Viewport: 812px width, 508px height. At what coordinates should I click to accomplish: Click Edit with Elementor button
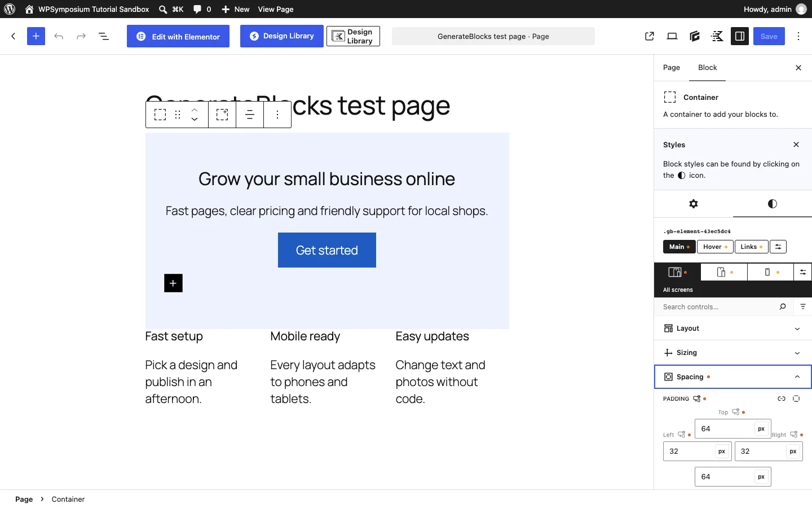click(178, 36)
